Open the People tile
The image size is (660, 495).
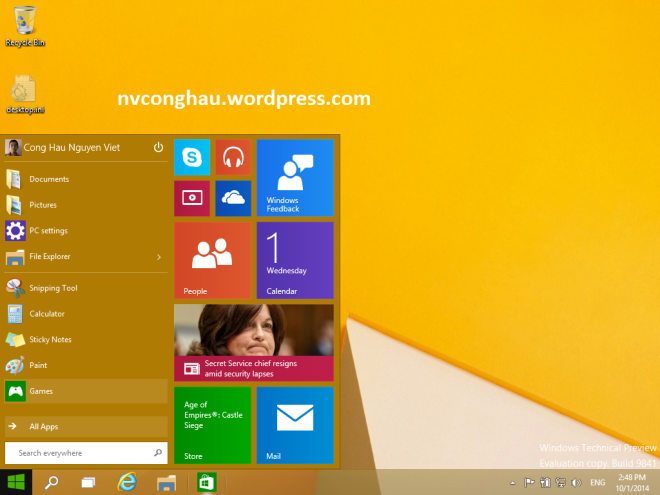[213, 260]
